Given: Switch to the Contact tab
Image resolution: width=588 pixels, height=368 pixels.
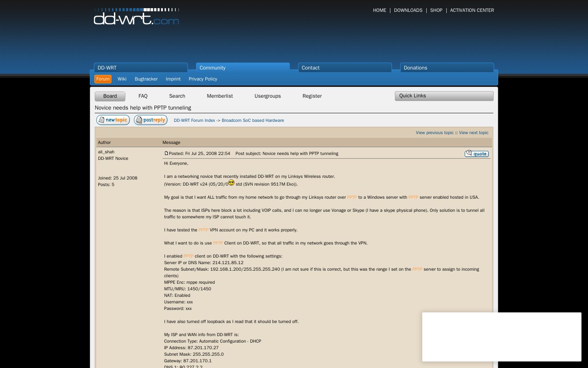Looking at the screenshot, I should [345, 68].
